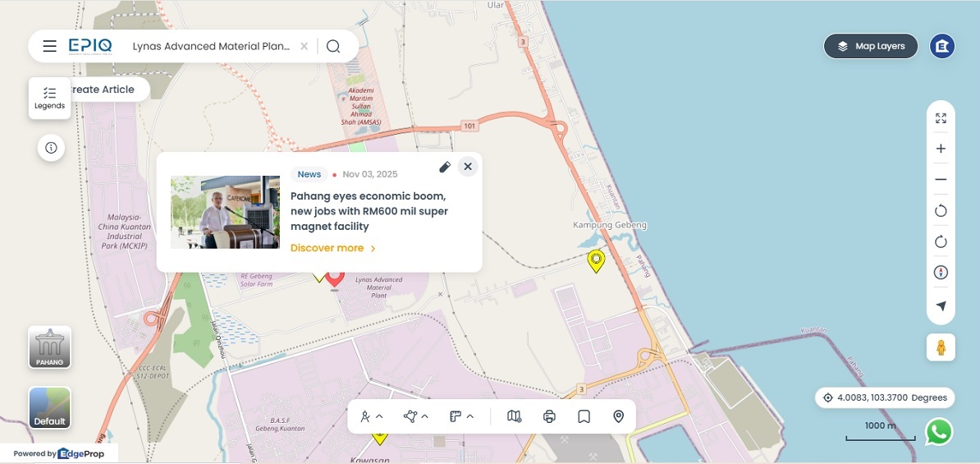Click the Powered by EdgeProp logo
980x464 pixels.
pyautogui.click(x=59, y=454)
